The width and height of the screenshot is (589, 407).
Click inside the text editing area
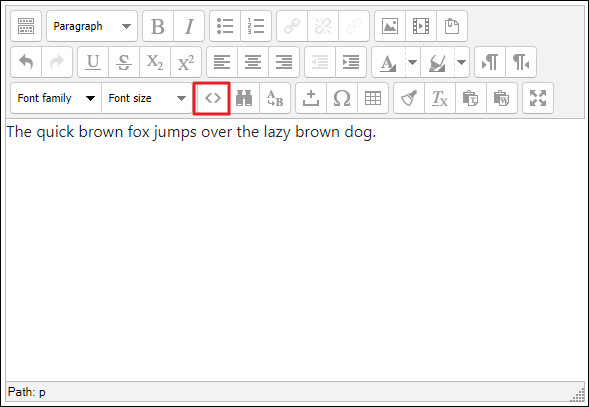point(295,250)
